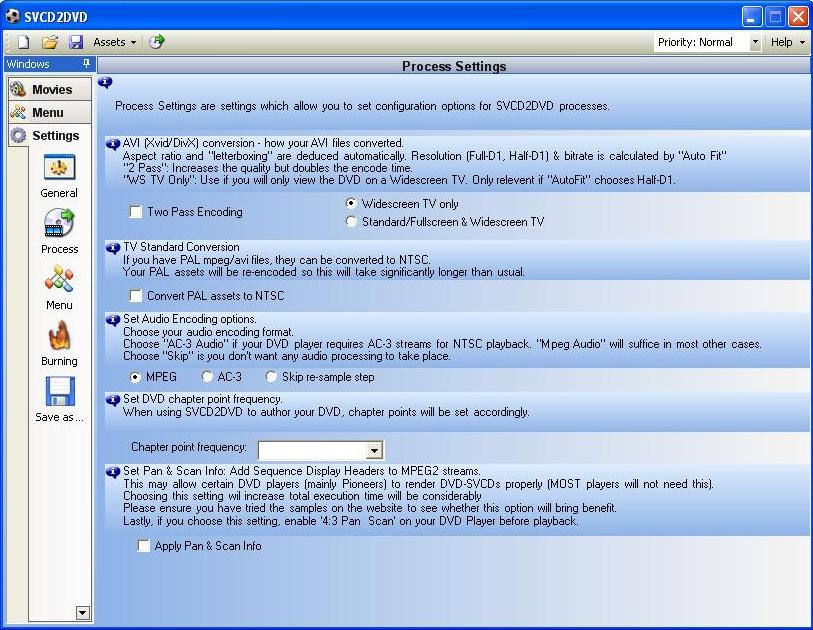Enable Two Pass Encoding checkbox
813x630 pixels.
tap(136, 212)
